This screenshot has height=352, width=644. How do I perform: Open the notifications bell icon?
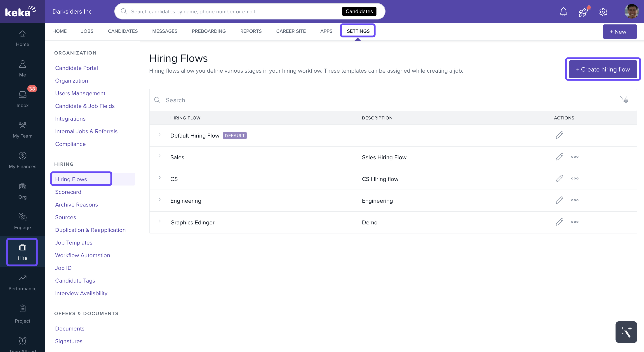click(563, 12)
